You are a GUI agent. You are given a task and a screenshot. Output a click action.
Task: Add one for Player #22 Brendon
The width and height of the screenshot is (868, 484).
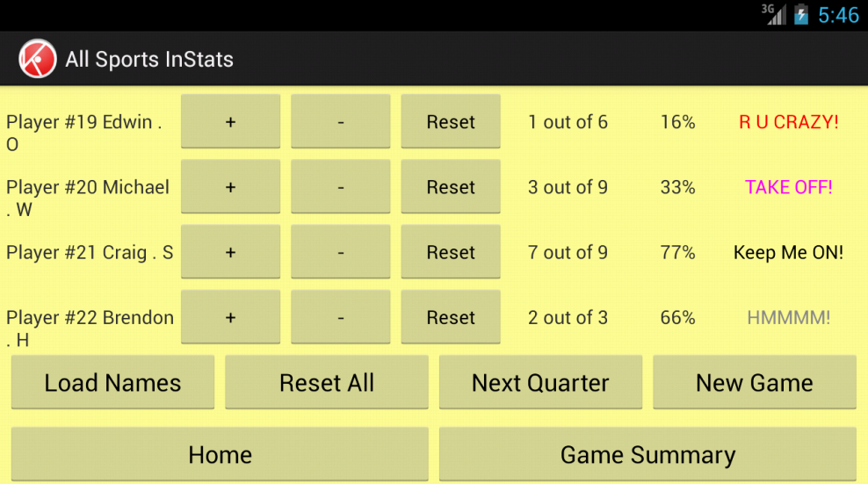tap(230, 317)
